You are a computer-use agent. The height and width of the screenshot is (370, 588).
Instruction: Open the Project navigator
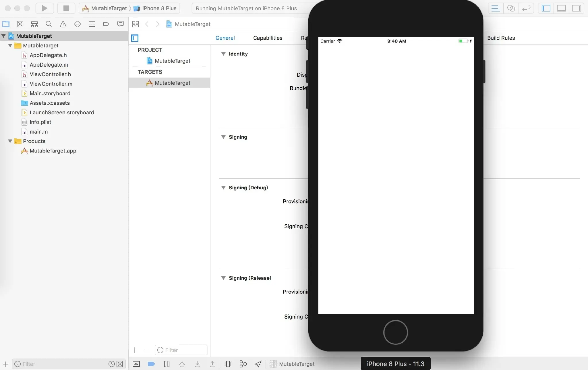click(6, 24)
